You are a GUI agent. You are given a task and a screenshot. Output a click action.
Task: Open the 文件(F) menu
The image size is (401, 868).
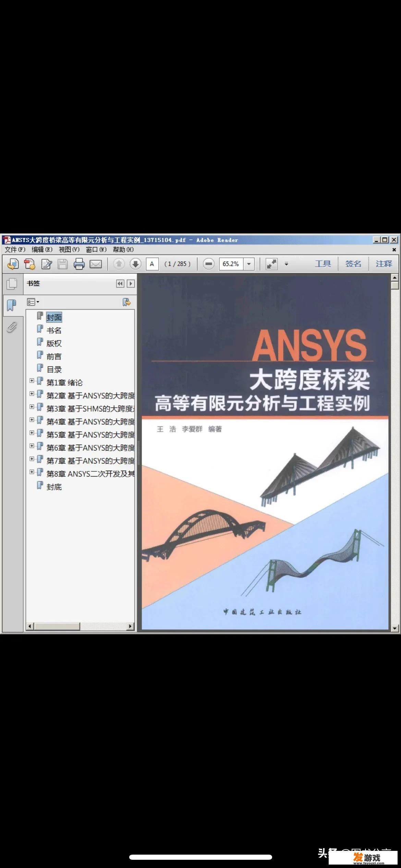tap(15, 250)
